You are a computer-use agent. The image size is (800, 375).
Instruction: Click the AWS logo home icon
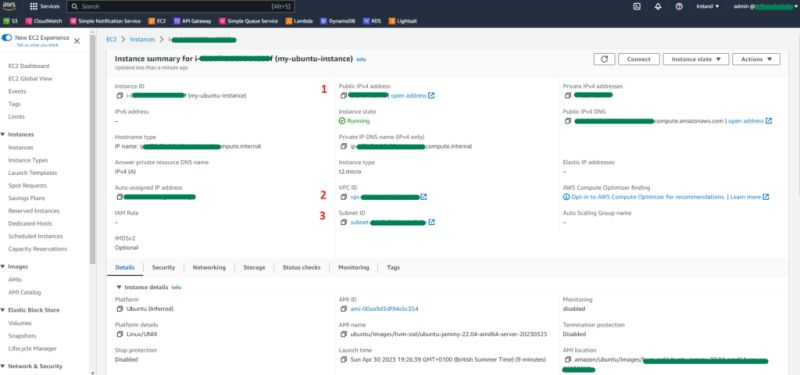pyautogui.click(x=9, y=6)
